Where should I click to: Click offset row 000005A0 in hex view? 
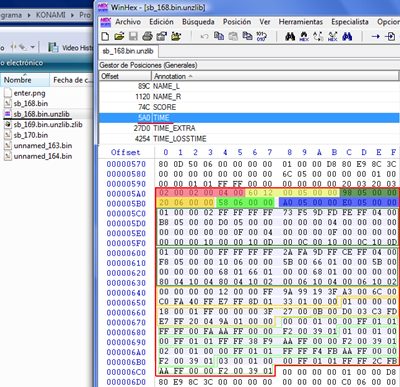126,193
